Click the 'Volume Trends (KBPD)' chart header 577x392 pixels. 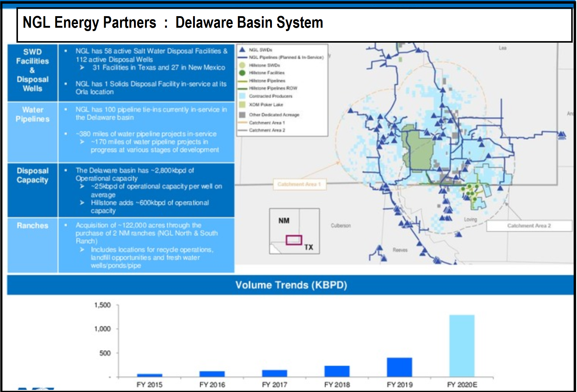(x=291, y=285)
